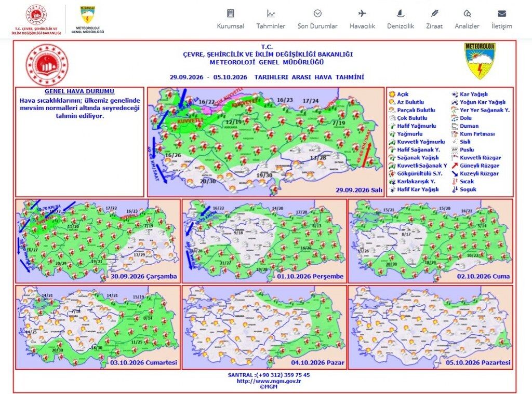Click the SANTRAL phone number text
Viewport: 532px width, 394px height.
(269, 375)
